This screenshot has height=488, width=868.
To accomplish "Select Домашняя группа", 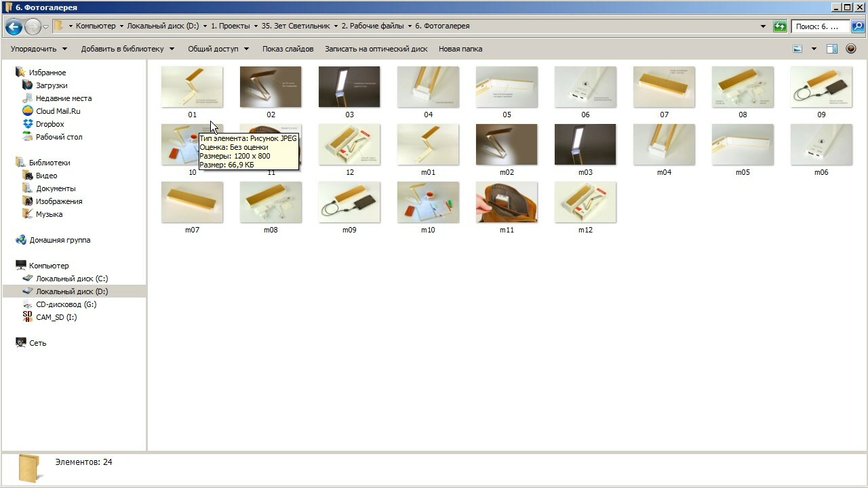I will pyautogui.click(x=60, y=240).
